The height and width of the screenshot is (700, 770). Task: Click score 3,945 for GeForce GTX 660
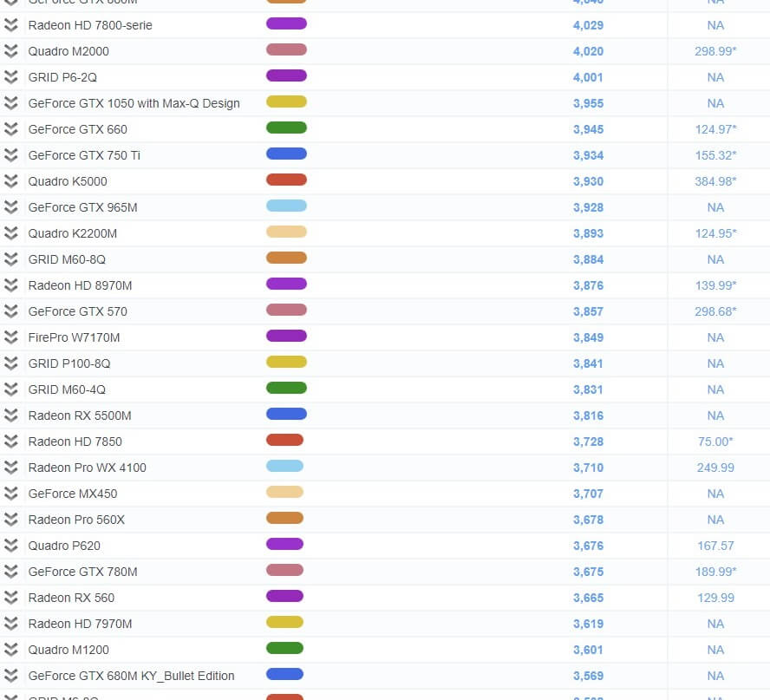click(588, 129)
